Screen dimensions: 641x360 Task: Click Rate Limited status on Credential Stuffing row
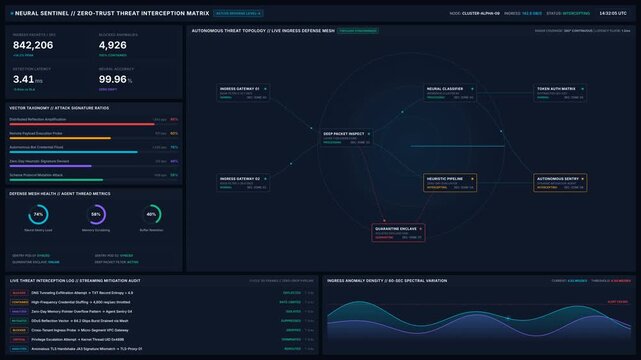[290, 302]
